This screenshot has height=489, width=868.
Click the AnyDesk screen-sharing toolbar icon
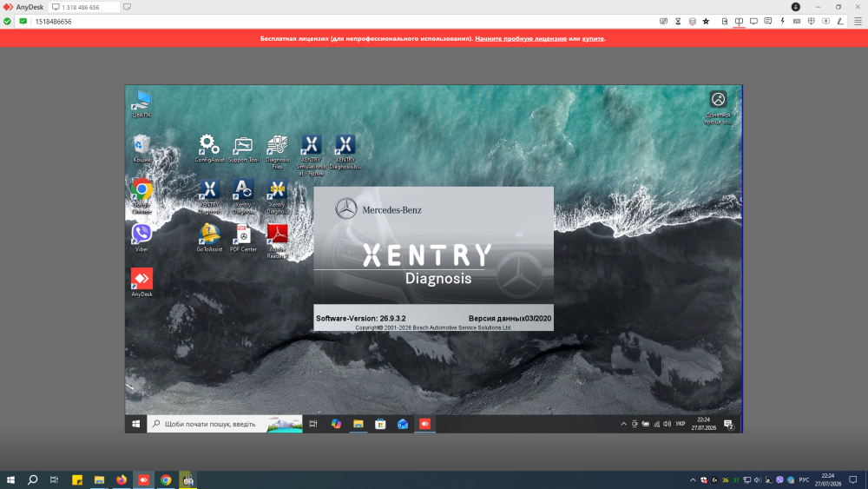pos(739,22)
